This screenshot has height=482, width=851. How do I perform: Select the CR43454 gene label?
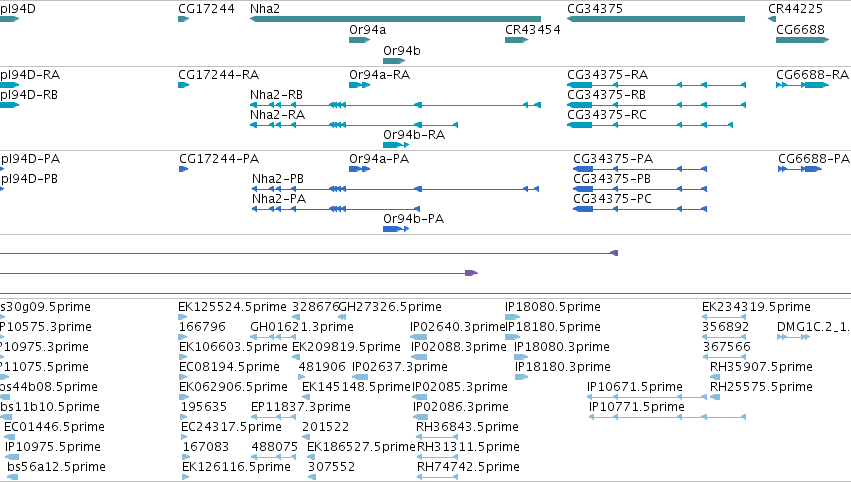[532, 30]
